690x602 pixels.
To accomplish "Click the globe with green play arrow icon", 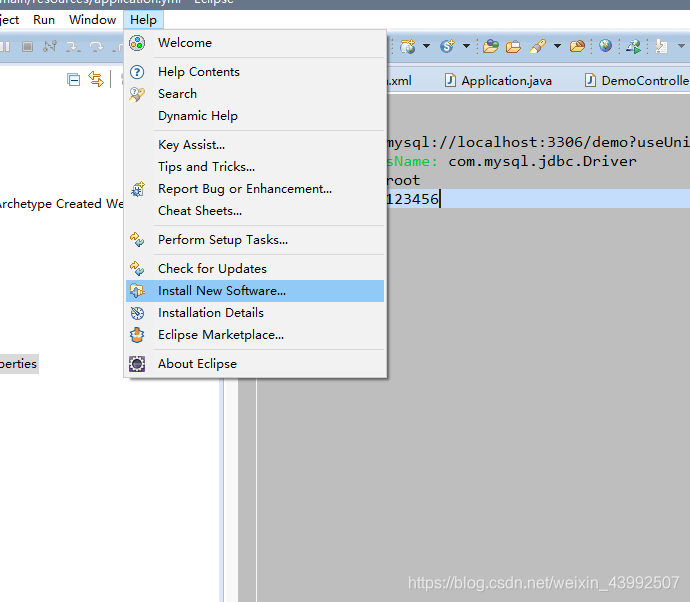I will tap(634, 46).
